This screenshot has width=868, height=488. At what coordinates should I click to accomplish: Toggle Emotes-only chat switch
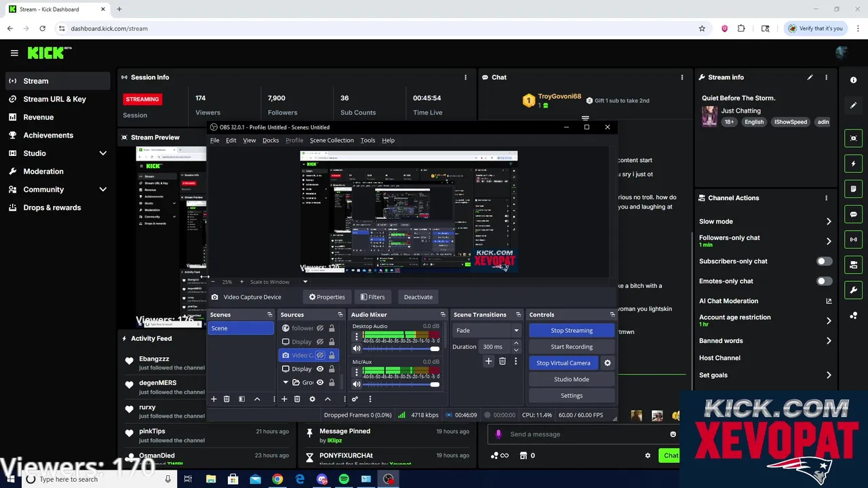[x=824, y=281]
